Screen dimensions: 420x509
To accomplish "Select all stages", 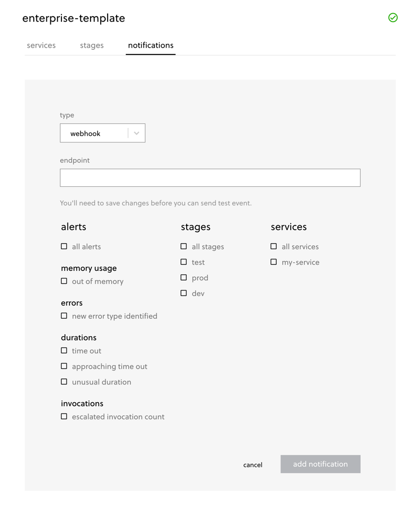I will [x=184, y=246].
